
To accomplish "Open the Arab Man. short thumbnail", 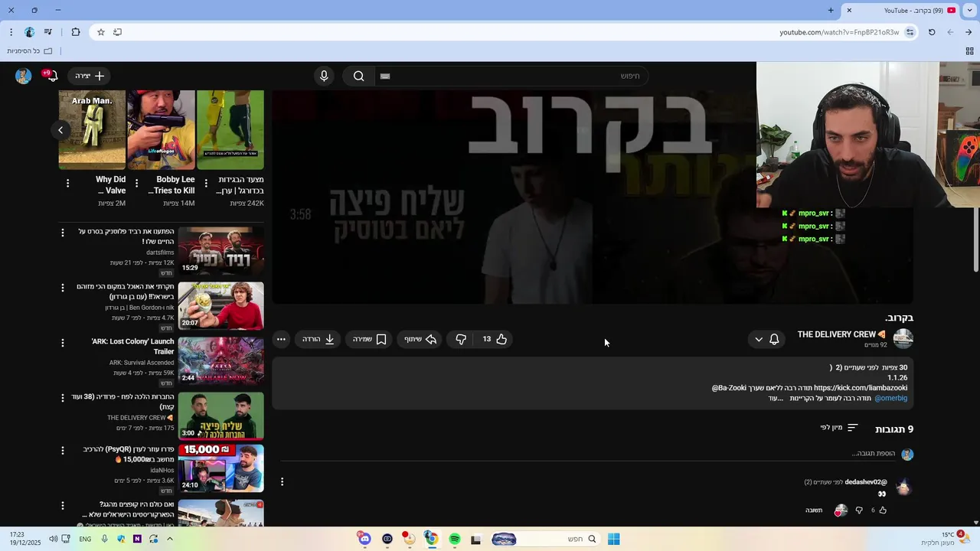I will point(92,130).
